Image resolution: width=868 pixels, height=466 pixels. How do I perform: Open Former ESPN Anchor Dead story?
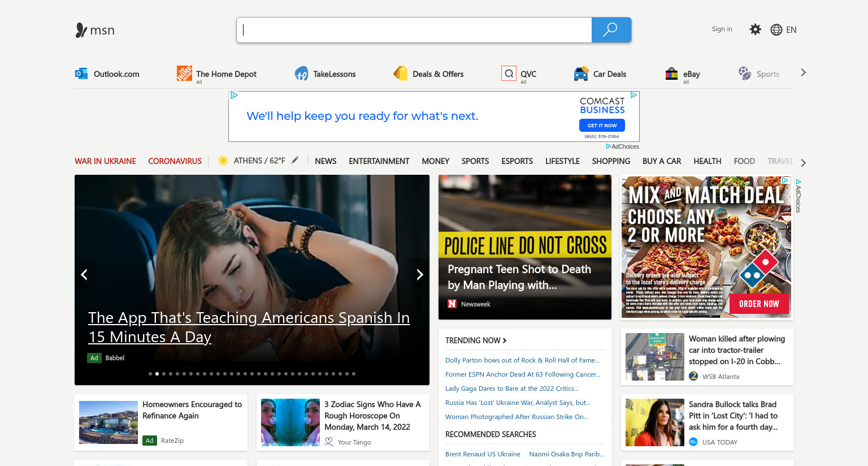tap(523, 374)
